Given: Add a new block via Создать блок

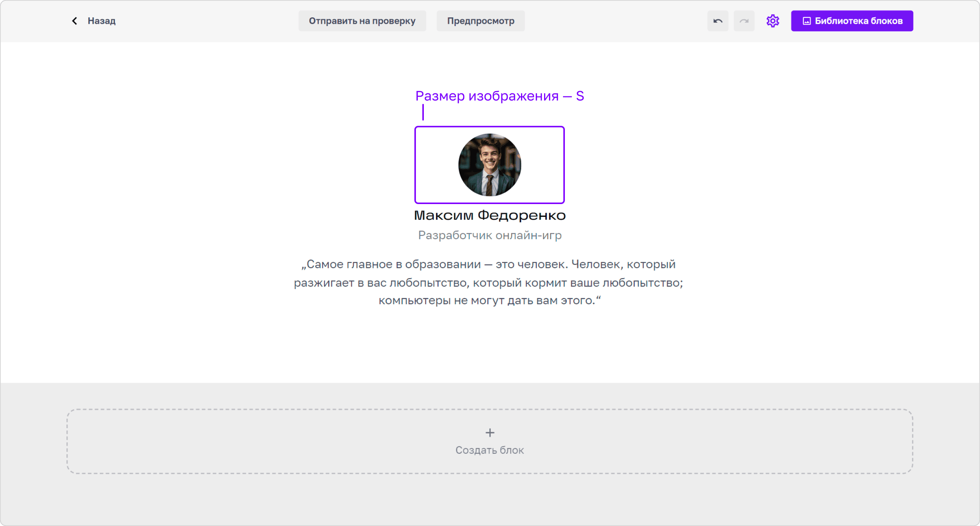Looking at the screenshot, I should pyautogui.click(x=490, y=441).
